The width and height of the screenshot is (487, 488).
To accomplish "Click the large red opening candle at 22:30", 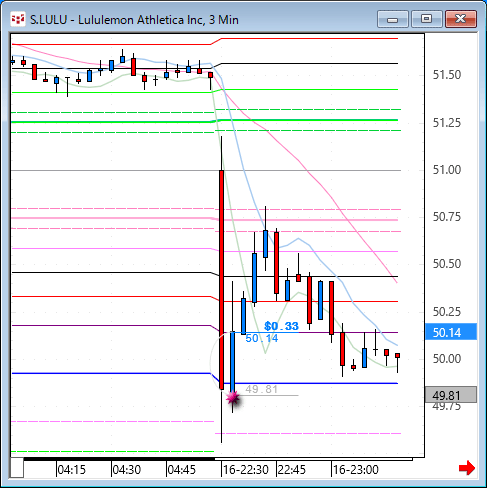I will (221, 279).
